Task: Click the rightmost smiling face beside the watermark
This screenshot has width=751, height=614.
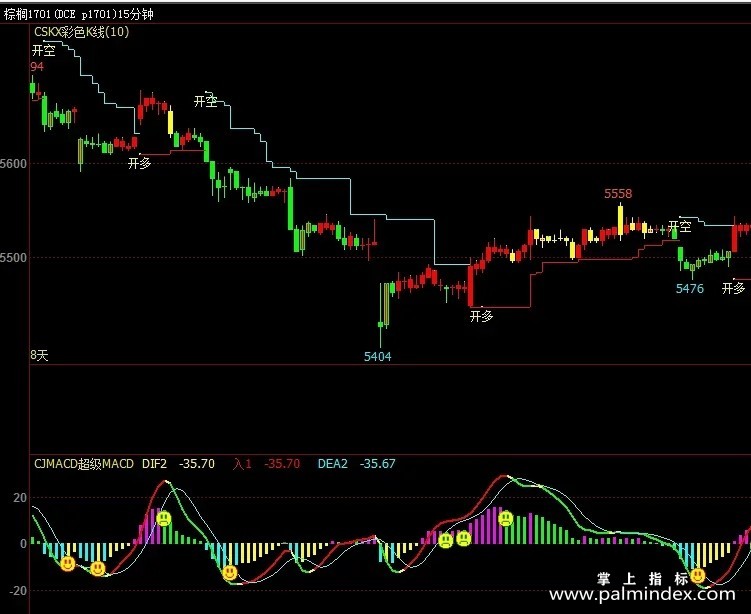Action: click(698, 575)
